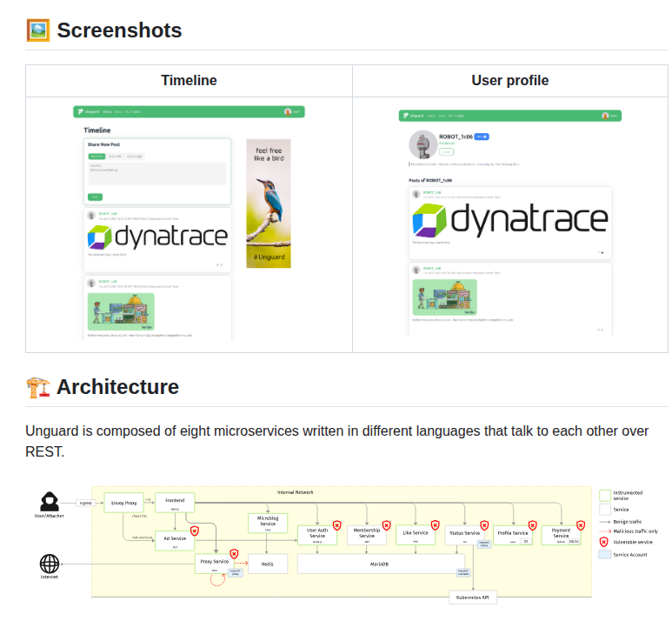672x621 pixels.
Task: Click the ingress label next to User/Attacker
Action: pos(86,503)
